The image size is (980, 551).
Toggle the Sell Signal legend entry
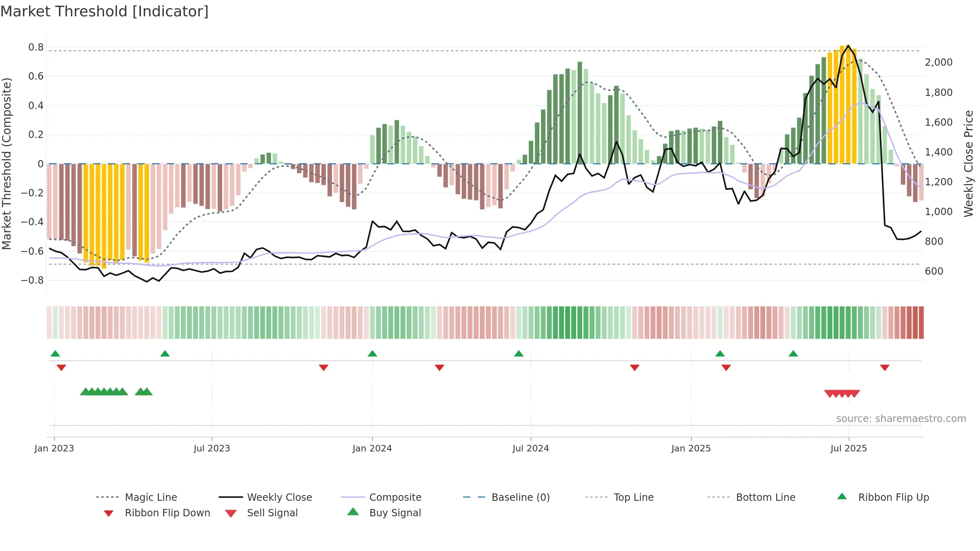pos(261,513)
